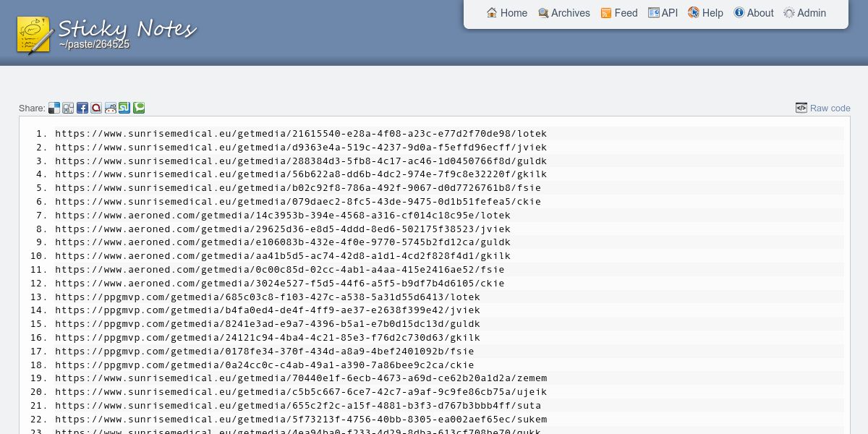Image resolution: width=868 pixels, height=434 pixels.
Task: Click line 6 sunrisemedical URL ending ckie
Action: click(298, 202)
